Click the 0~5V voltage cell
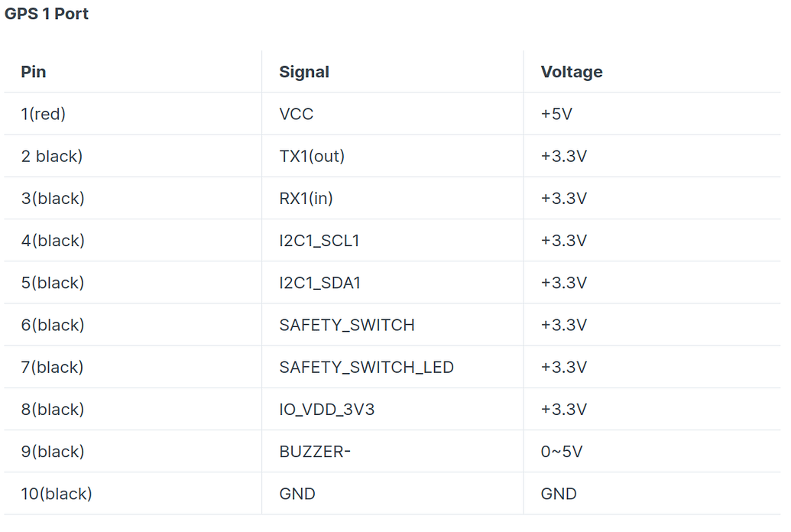The image size is (791, 532). pos(562,452)
